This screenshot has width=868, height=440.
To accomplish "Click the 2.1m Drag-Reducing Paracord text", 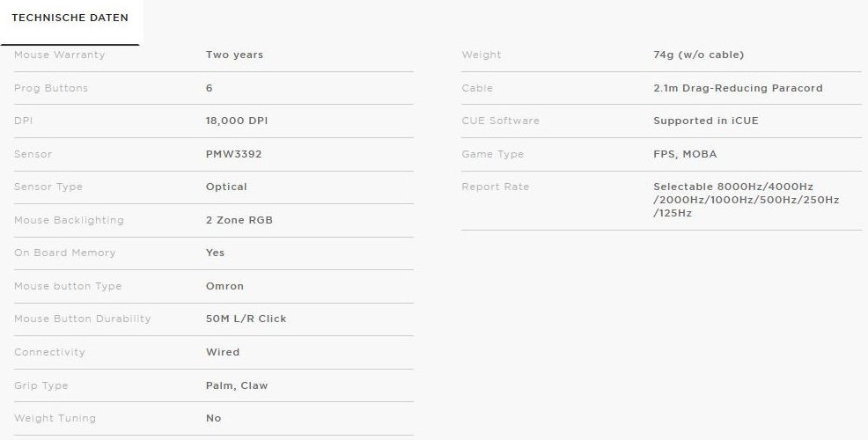I will (737, 88).
